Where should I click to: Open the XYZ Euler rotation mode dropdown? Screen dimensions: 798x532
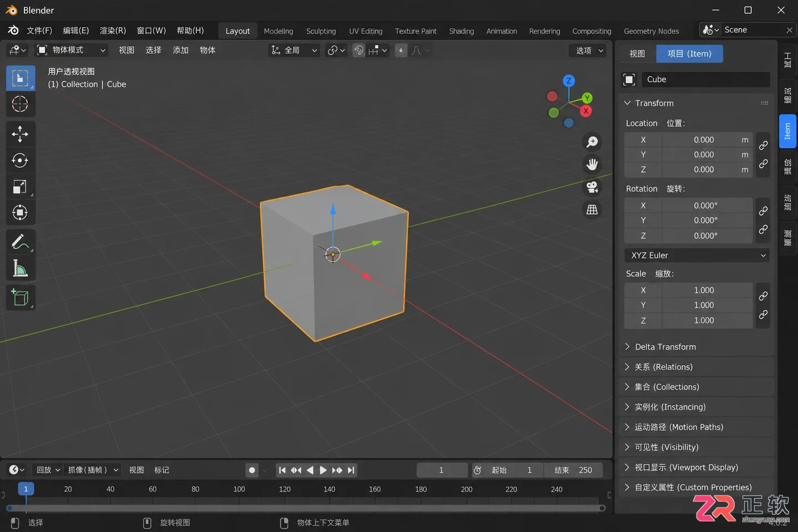pyautogui.click(x=697, y=255)
